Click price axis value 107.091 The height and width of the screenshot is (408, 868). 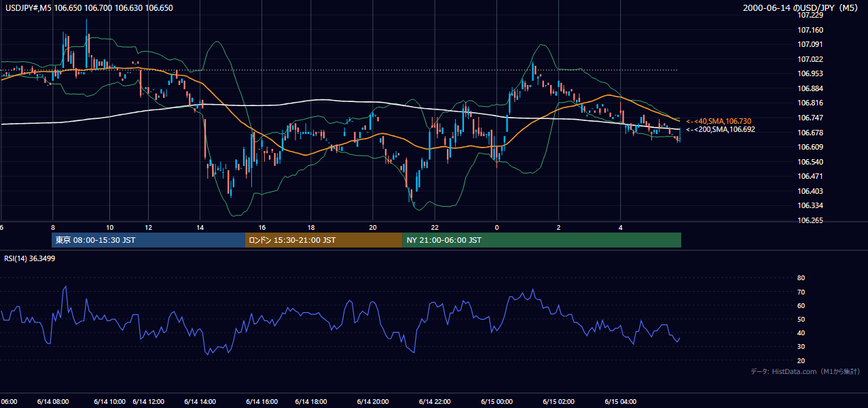(x=810, y=45)
